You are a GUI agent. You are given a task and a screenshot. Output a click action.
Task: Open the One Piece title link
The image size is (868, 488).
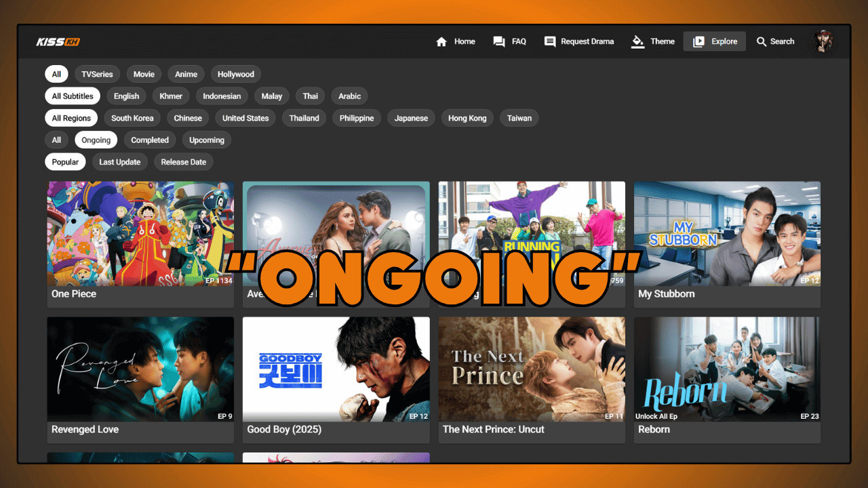(x=74, y=294)
